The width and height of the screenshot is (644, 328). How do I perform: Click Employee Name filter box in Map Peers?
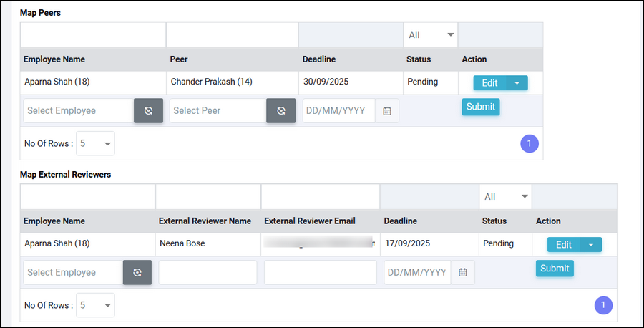pos(93,34)
